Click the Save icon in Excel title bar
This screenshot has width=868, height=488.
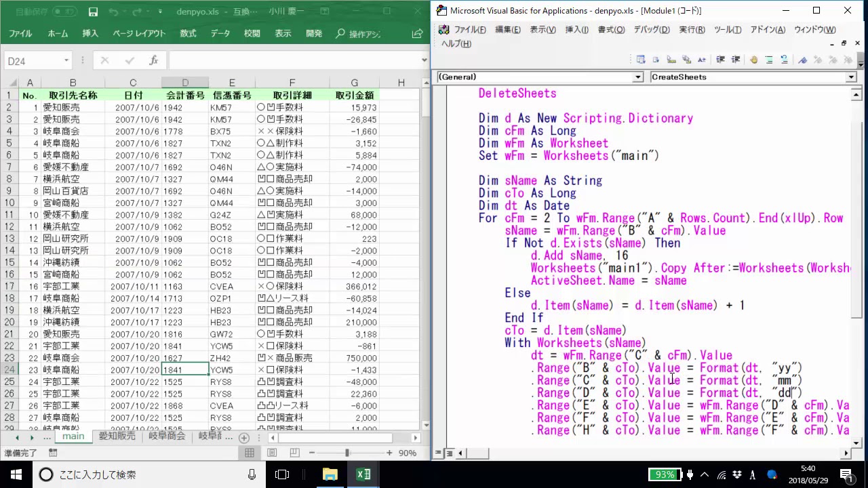(x=93, y=12)
